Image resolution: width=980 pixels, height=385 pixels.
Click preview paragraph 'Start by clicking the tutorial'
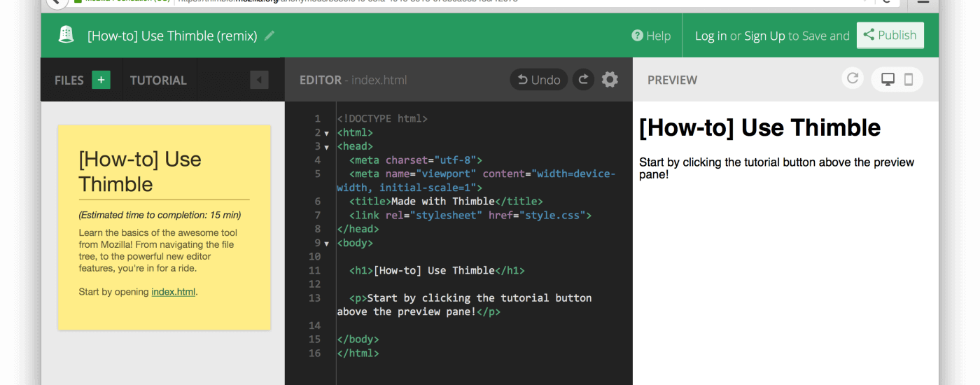776,168
